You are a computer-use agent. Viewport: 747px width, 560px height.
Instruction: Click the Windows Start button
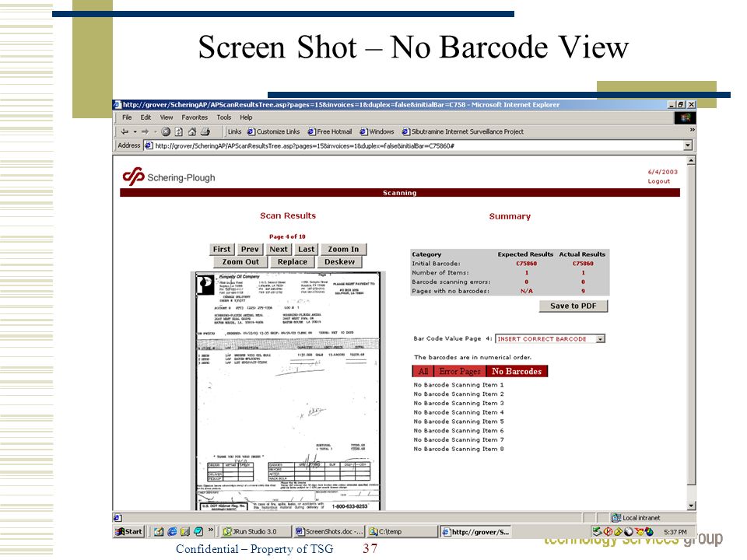[129, 532]
